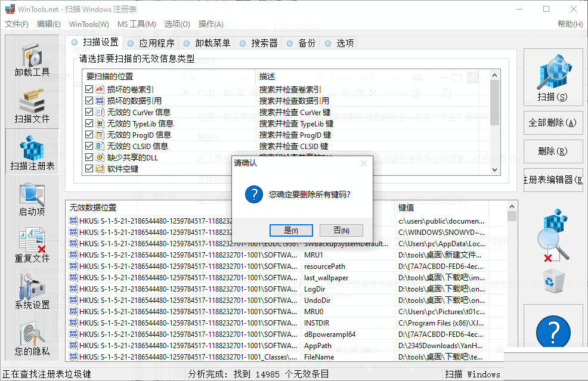Viewport: 588px width, 381px height.
Task: Open the 注册表编辑器 button
Action: pos(553,180)
